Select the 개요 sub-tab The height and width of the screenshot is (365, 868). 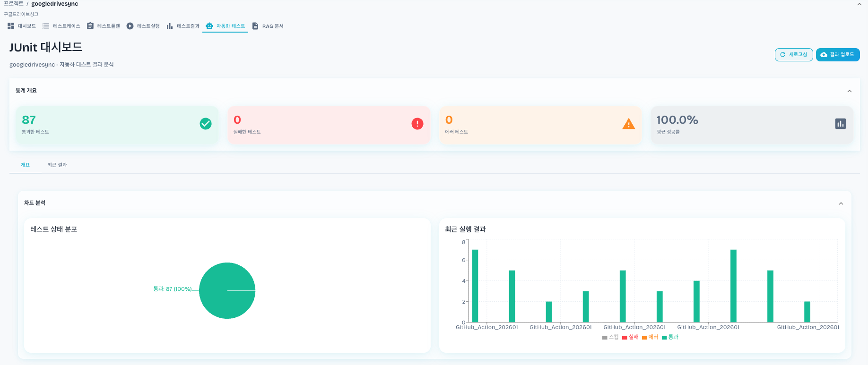(x=25, y=165)
